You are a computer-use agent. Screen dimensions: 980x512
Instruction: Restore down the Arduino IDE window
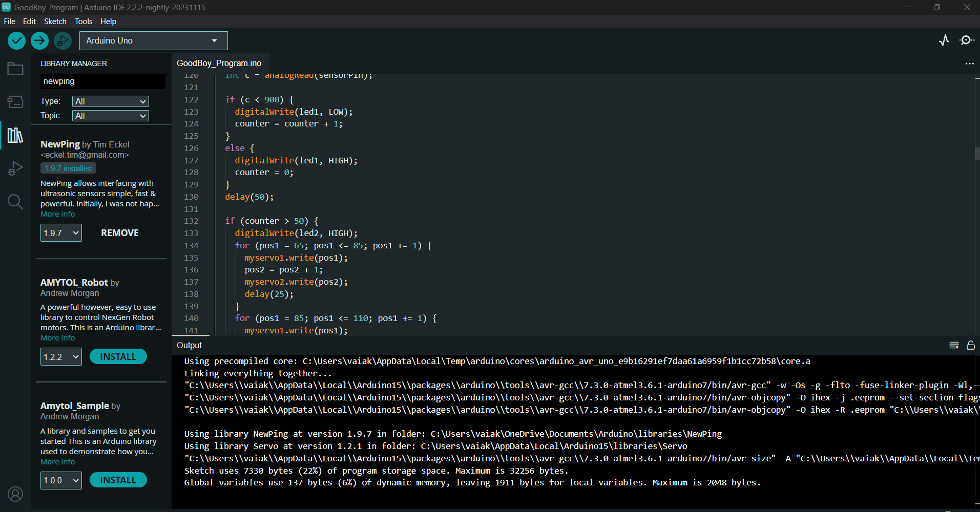coord(937,7)
